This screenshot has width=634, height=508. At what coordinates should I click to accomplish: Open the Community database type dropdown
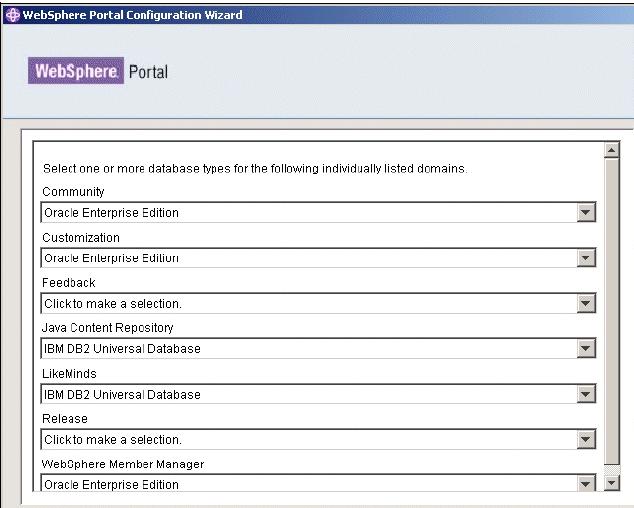coord(318,212)
